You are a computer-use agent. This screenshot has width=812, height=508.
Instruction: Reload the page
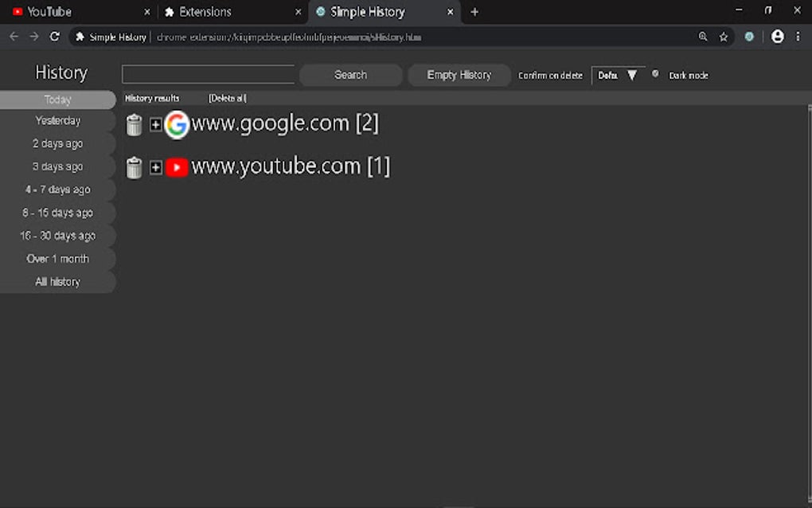(x=55, y=37)
